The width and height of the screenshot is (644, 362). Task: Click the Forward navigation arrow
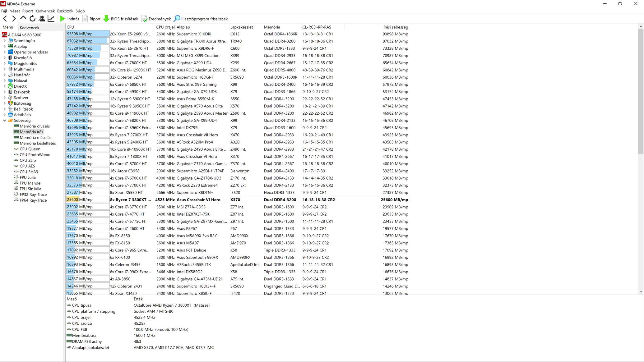(x=14, y=19)
